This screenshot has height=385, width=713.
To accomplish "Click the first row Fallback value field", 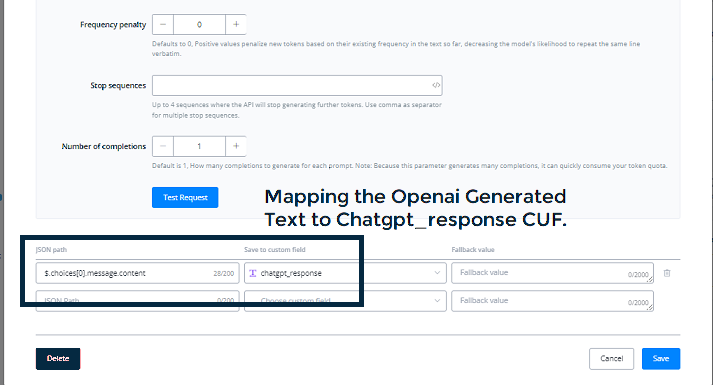I will [552, 273].
